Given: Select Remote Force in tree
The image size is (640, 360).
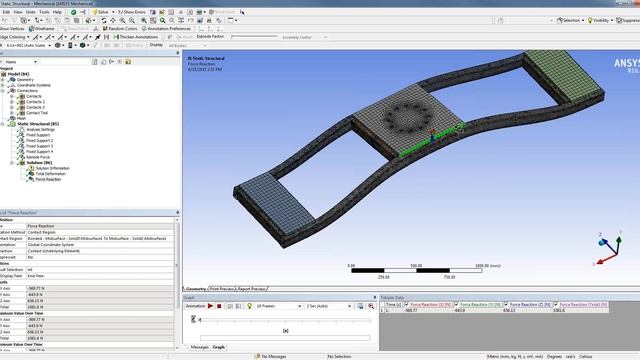Looking at the screenshot, I should [38, 157].
